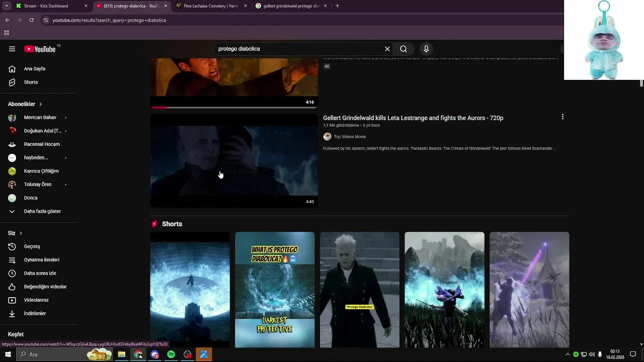Clear the search query with the X icon

[387, 49]
